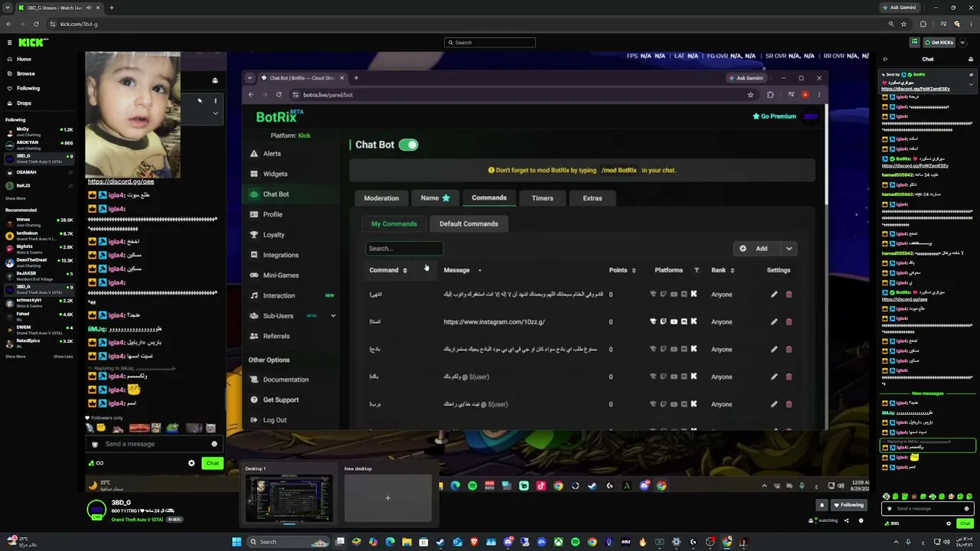Open discord.gg link in stream chat

click(x=121, y=182)
